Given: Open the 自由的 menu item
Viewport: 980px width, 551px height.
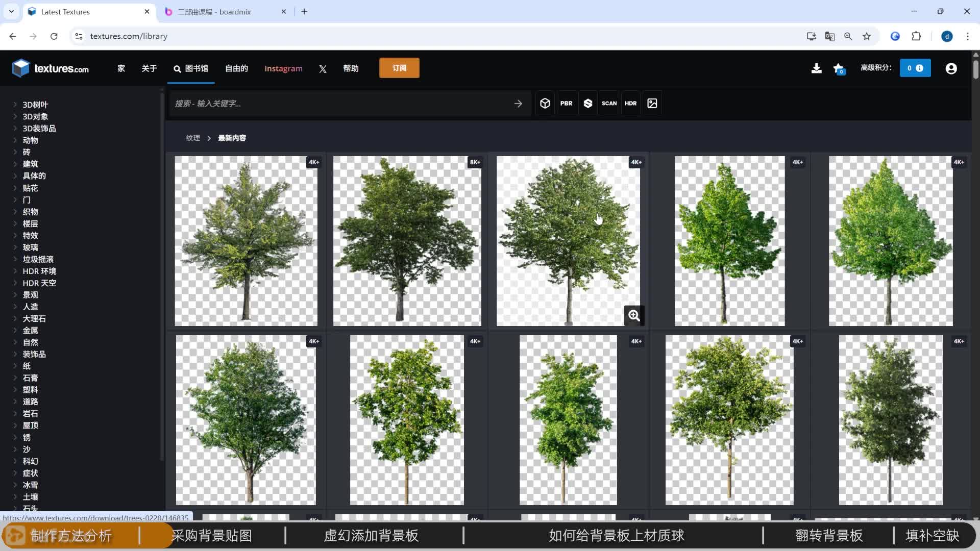Looking at the screenshot, I should pos(236,68).
